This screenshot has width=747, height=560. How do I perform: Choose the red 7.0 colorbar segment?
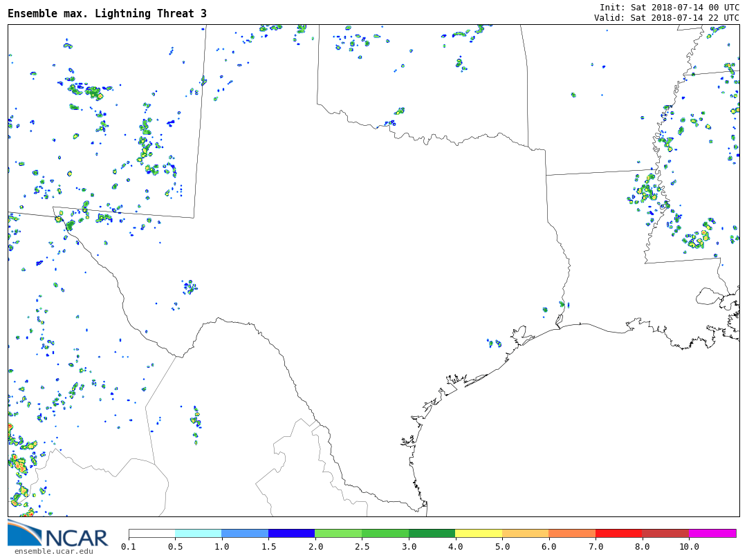[619, 533]
